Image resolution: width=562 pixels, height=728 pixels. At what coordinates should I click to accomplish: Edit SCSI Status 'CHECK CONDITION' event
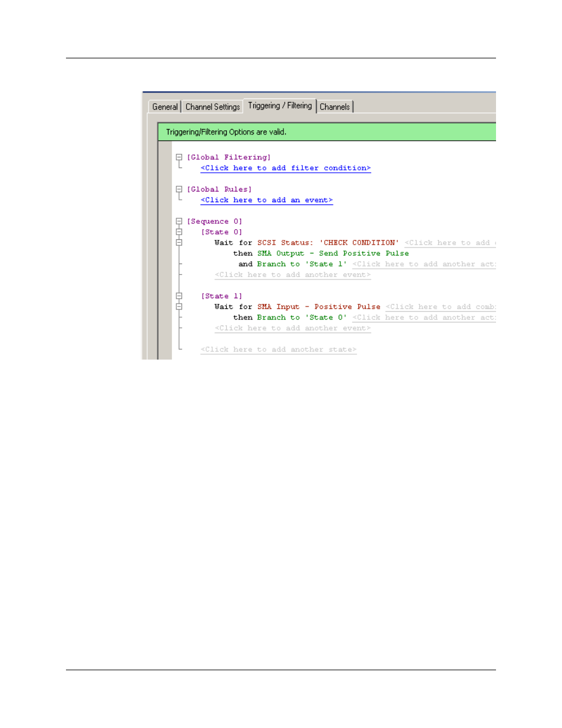[x=328, y=243]
